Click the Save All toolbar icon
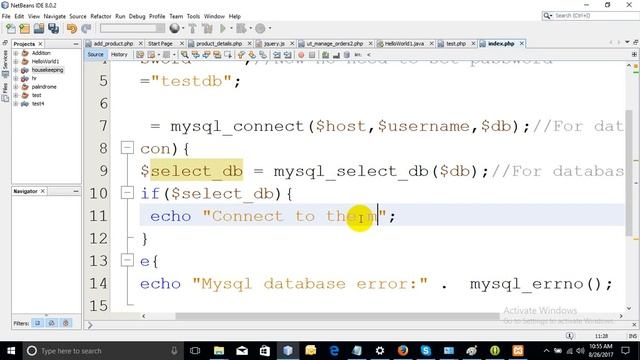Screen dimensions: 640x360 pos(53,29)
